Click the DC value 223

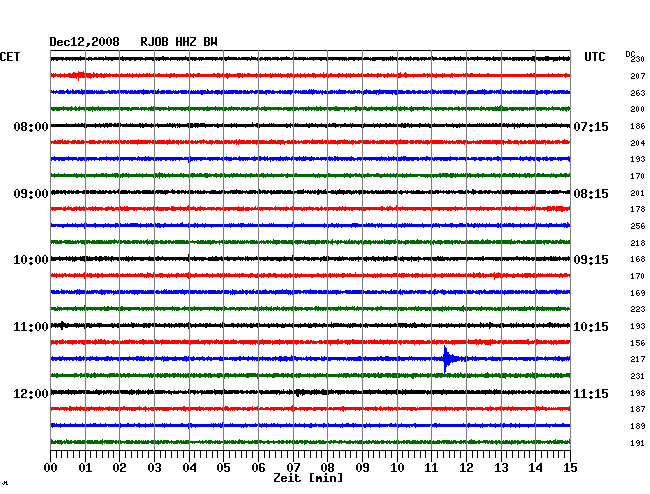[638, 309]
